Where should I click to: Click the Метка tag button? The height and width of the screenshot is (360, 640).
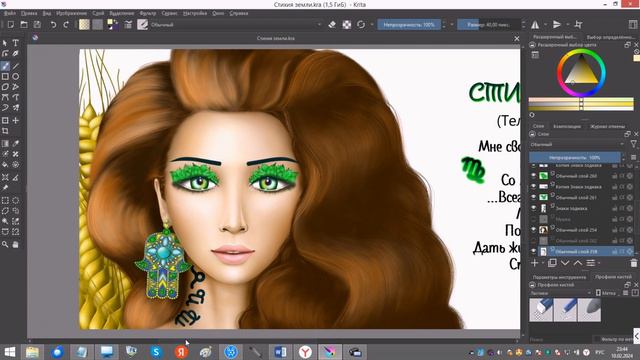point(606,293)
